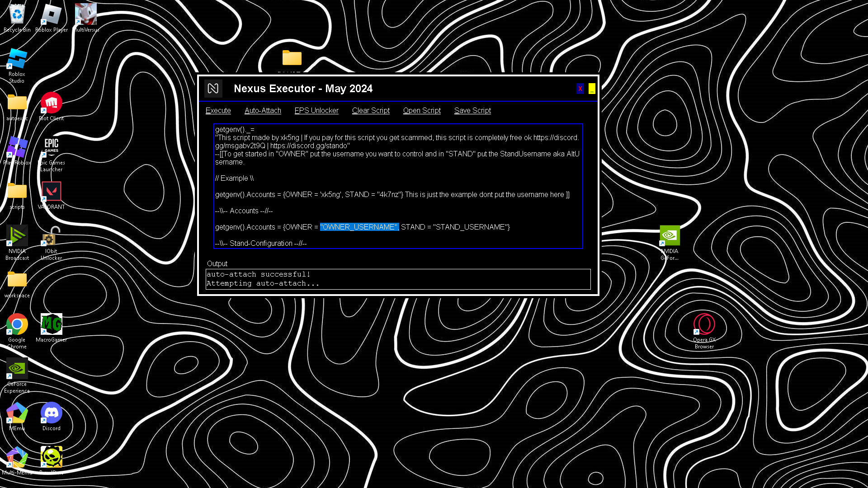Click the yellow minimize button of Nexus
The width and height of the screenshot is (868, 488).
[592, 89]
